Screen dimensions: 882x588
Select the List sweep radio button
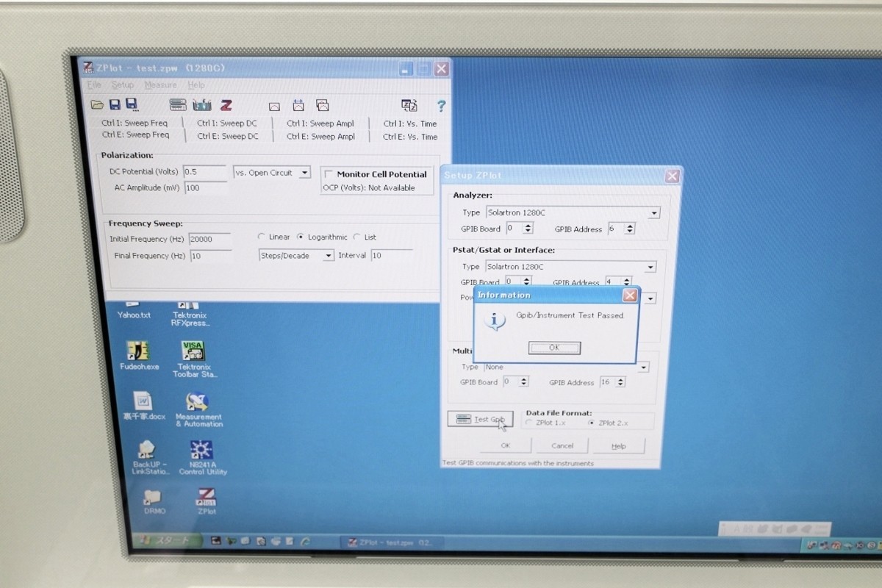356,237
